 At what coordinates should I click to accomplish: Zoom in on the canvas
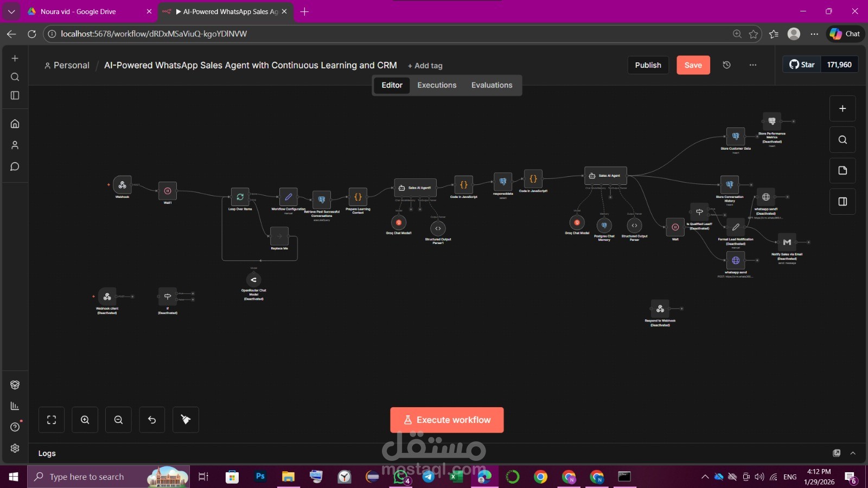coord(85,420)
